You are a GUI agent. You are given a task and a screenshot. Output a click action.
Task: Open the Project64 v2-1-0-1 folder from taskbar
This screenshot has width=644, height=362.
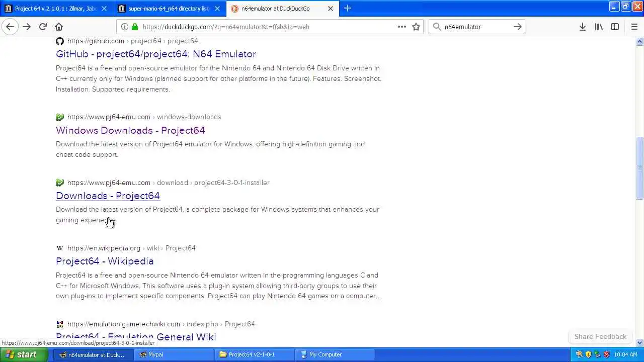[x=255, y=354]
